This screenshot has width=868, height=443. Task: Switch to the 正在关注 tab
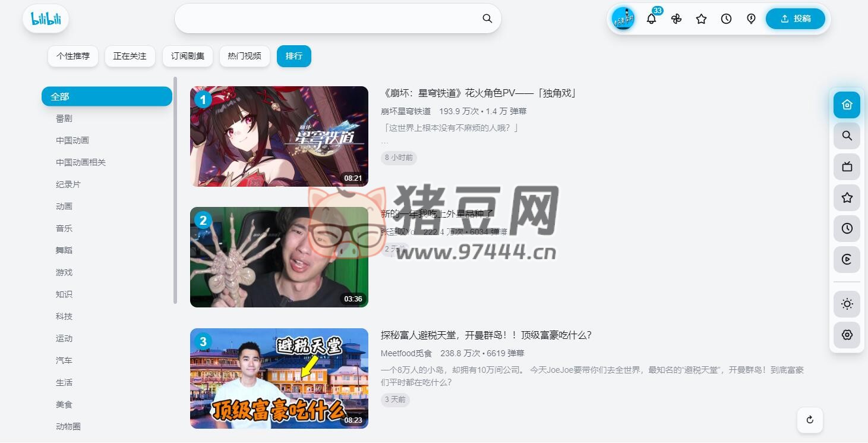[x=130, y=56]
